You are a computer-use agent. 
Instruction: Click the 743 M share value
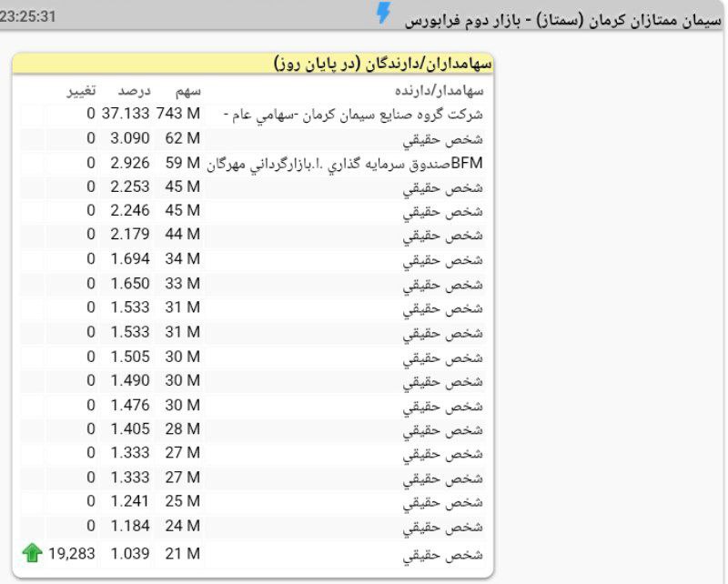pyautogui.click(x=177, y=115)
